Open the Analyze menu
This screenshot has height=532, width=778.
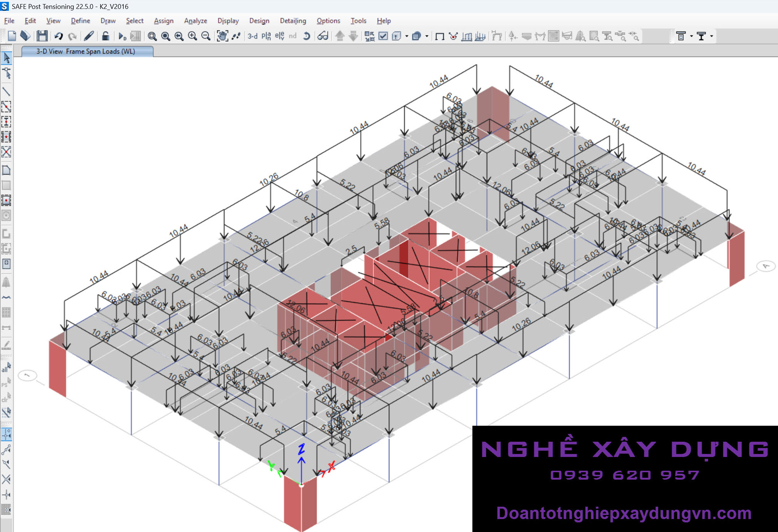(x=195, y=21)
